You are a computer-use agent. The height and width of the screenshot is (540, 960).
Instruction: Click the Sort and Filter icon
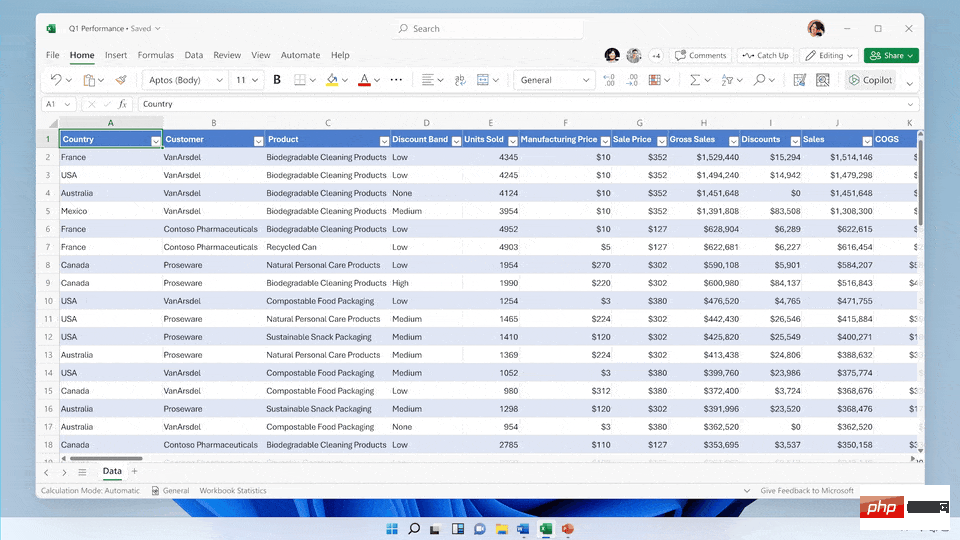(x=727, y=80)
